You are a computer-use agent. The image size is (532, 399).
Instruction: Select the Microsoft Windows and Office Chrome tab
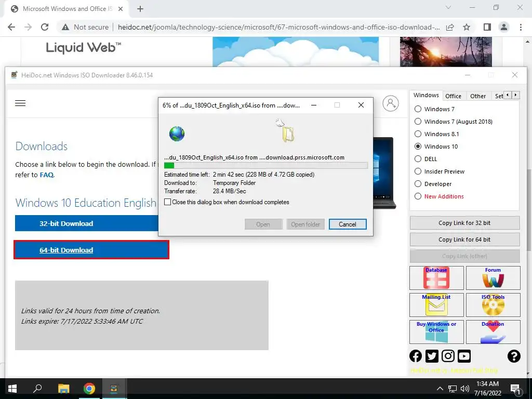click(66, 9)
